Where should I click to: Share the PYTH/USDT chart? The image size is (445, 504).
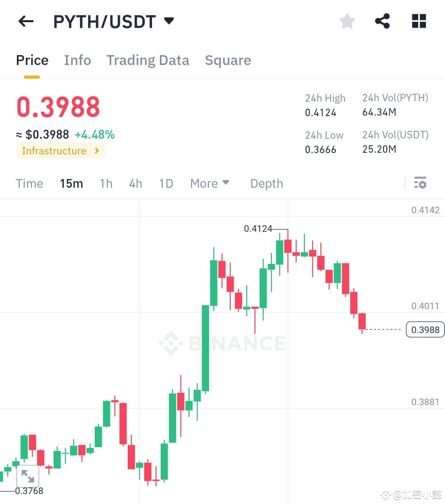(x=382, y=21)
